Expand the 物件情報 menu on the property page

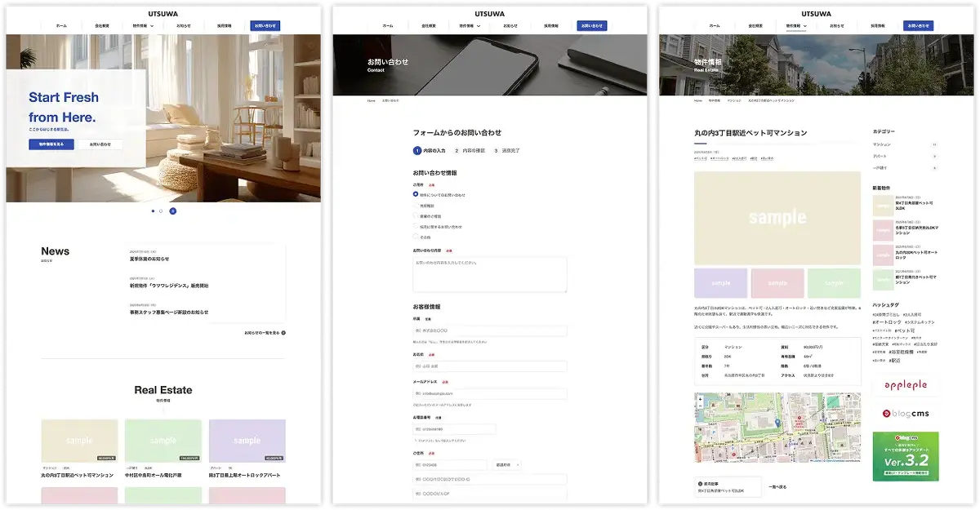796,26
